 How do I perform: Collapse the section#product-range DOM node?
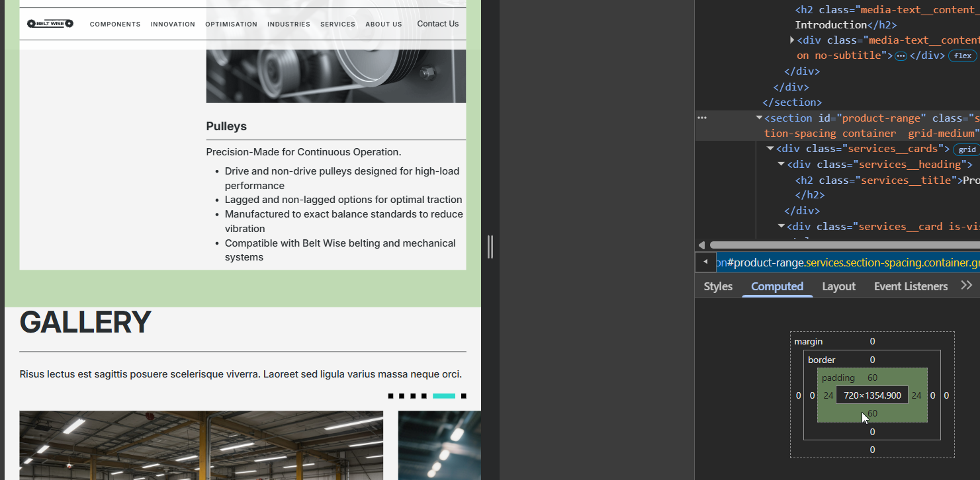(x=760, y=118)
